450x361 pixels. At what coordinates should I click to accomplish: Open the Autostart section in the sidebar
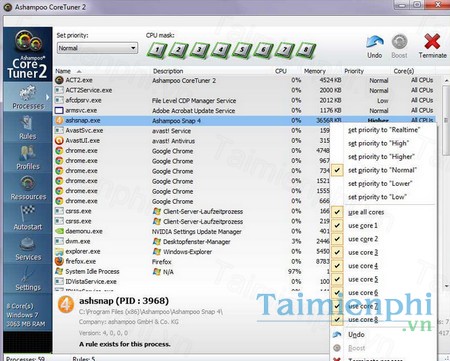click(x=28, y=218)
